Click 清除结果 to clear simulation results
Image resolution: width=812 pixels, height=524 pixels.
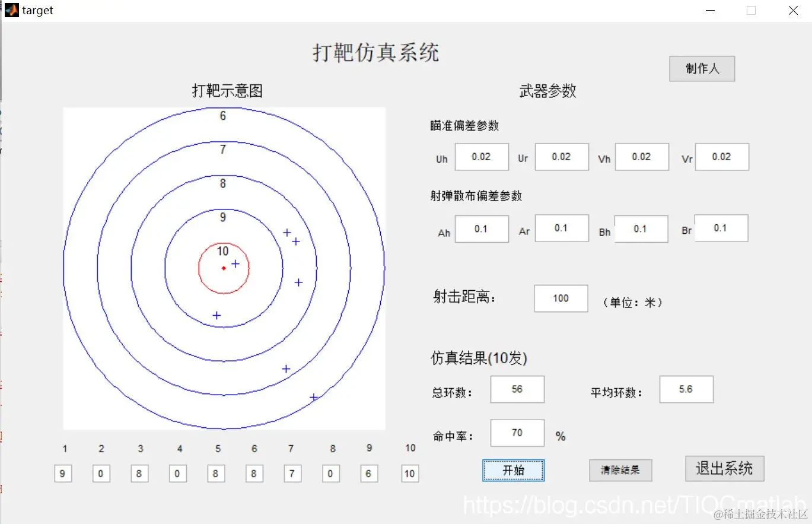point(620,470)
